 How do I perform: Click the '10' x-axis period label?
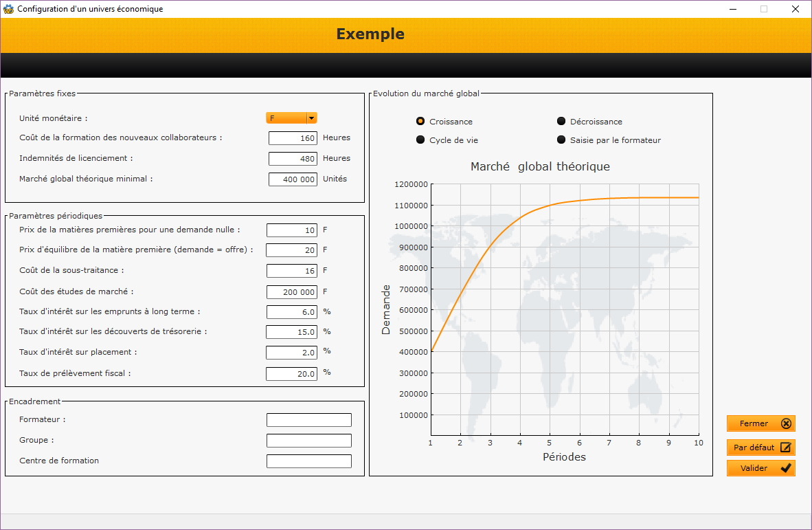(699, 443)
